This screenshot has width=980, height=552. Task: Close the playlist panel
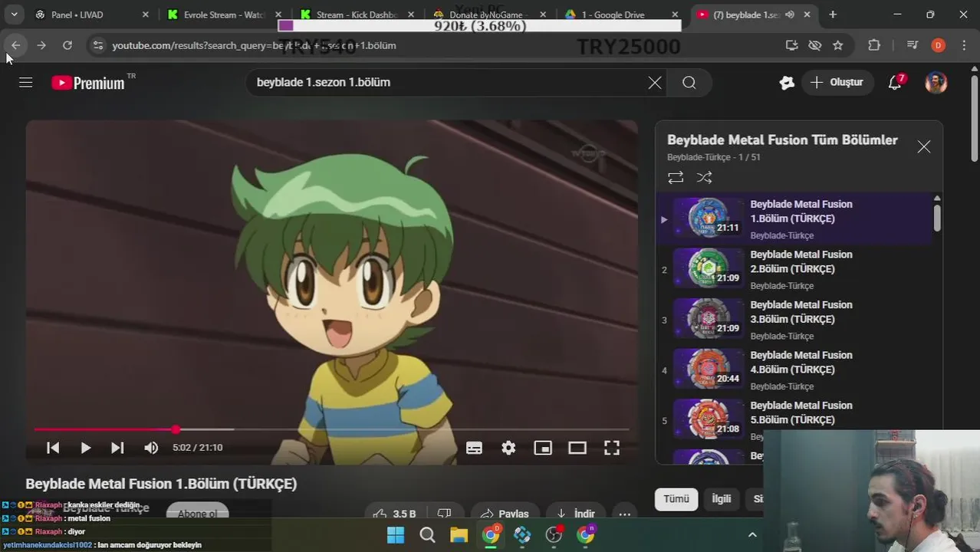coord(924,146)
